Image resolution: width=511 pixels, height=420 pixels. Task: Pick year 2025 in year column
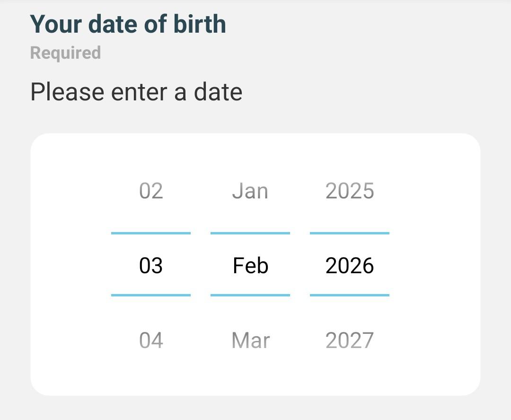[x=350, y=191]
